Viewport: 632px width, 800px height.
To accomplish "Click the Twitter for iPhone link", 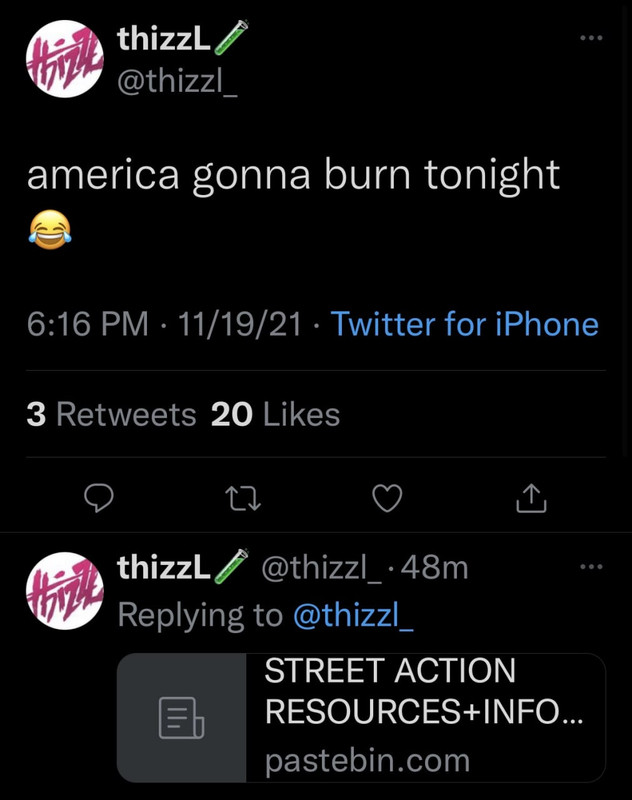I will (464, 324).
